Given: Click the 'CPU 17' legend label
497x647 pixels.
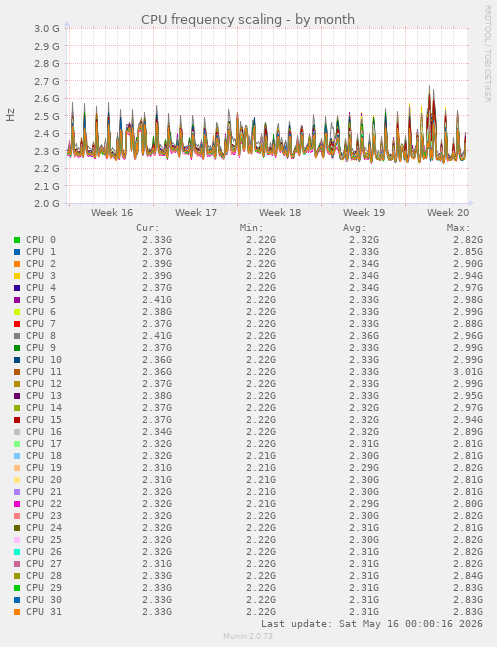Looking at the screenshot, I should [x=44, y=444].
